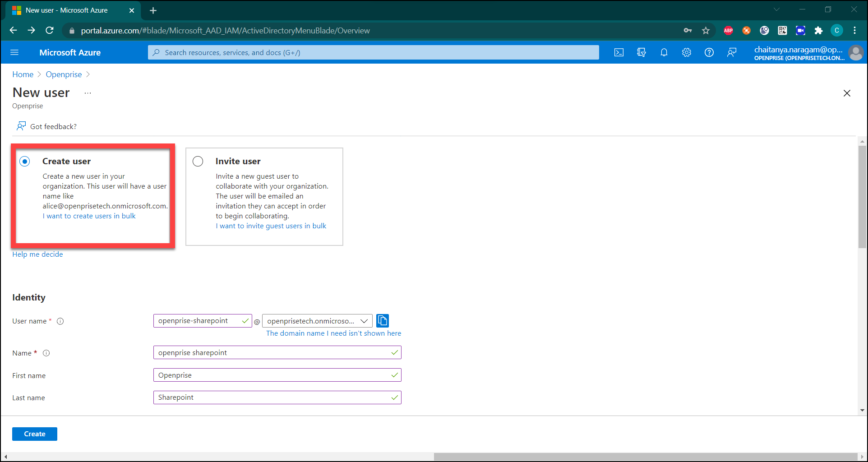Open the Chrome profile C avatar
This screenshot has height=462, width=868.
click(837, 30)
